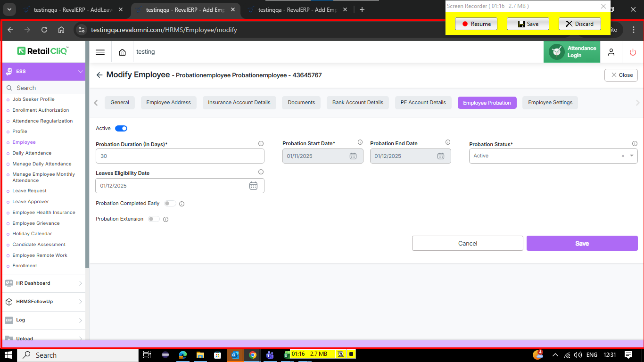Screen dimensions: 644x362
Task: Switch to the Bank Account Details tab
Action: click(357, 103)
